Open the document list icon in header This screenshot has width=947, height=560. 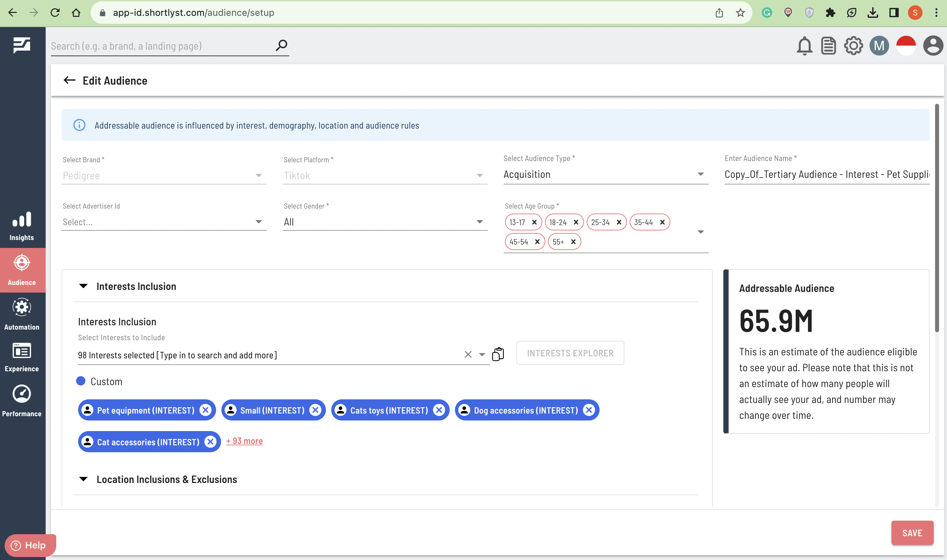pyautogui.click(x=829, y=46)
